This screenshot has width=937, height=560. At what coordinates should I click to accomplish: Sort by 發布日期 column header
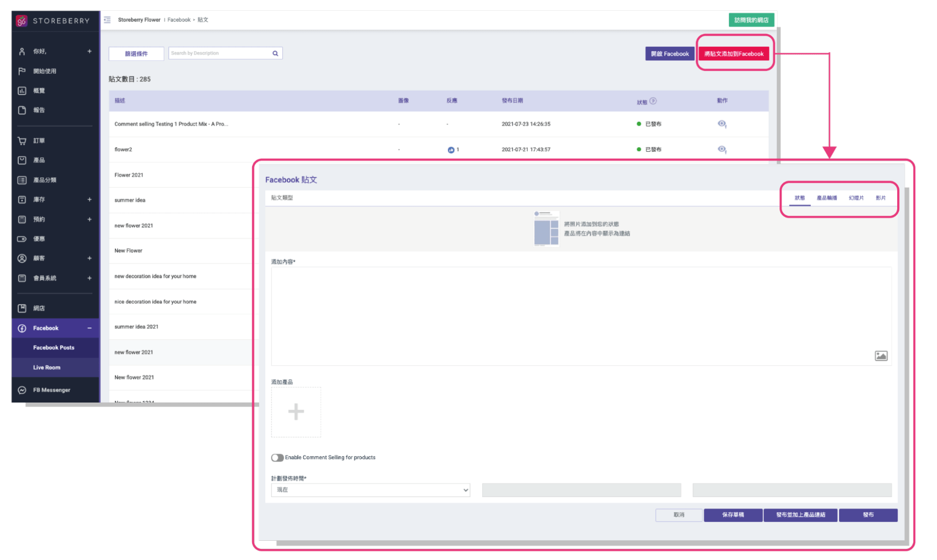coord(512,101)
